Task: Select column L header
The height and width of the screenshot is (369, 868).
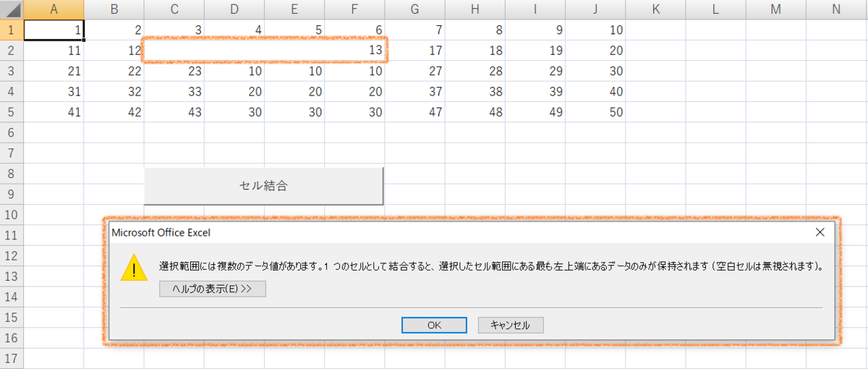Action: click(x=715, y=9)
